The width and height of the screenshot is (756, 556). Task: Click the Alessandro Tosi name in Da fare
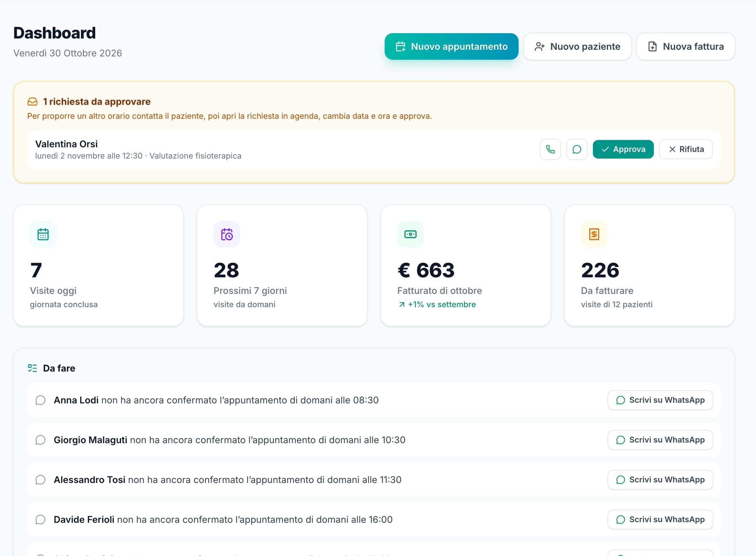click(90, 480)
